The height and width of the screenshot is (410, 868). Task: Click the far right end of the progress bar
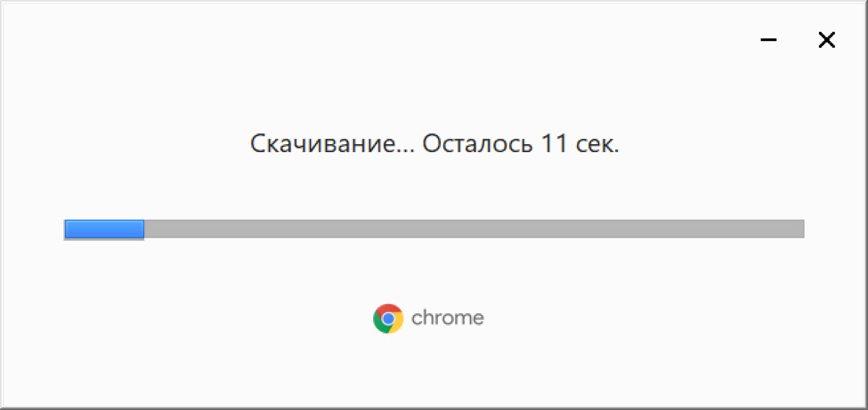(x=800, y=229)
